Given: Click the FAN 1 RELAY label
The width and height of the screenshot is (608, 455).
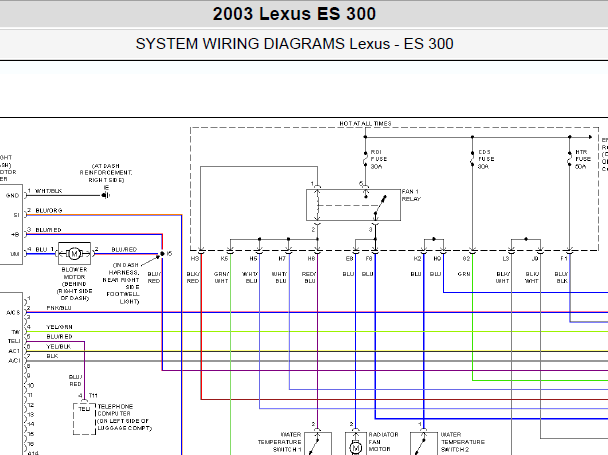Looking at the screenshot, I should (411, 195).
